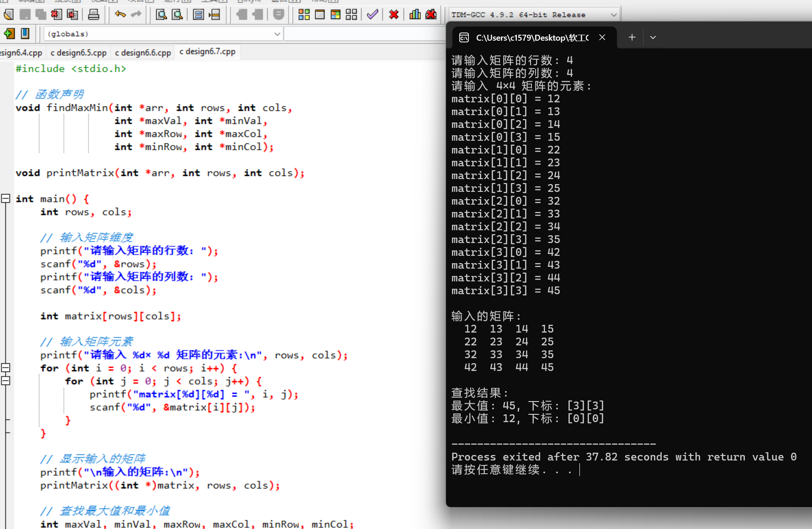The height and width of the screenshot is (529, 812).
Task: Click the Insert icon with green plus
Action: 9,33
